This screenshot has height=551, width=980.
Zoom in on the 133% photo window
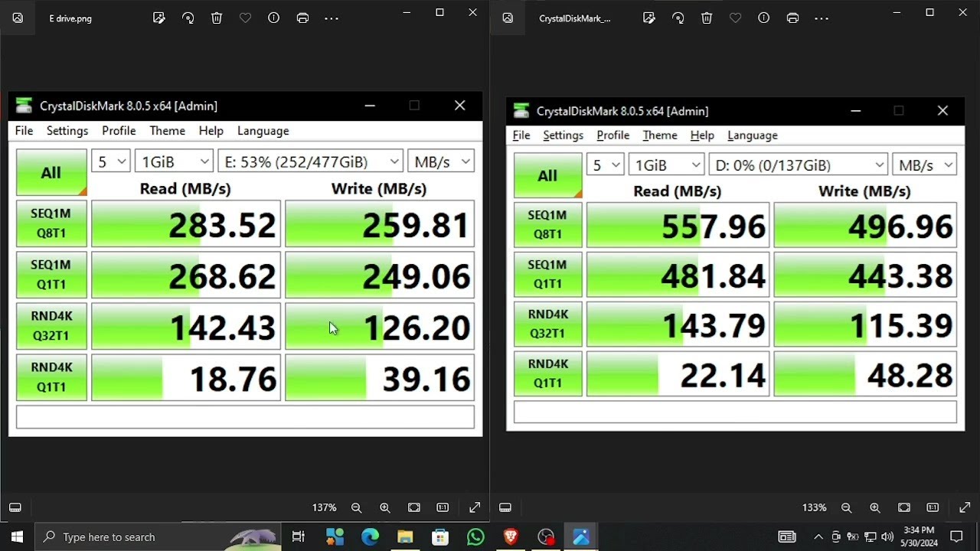click(875, 507)
